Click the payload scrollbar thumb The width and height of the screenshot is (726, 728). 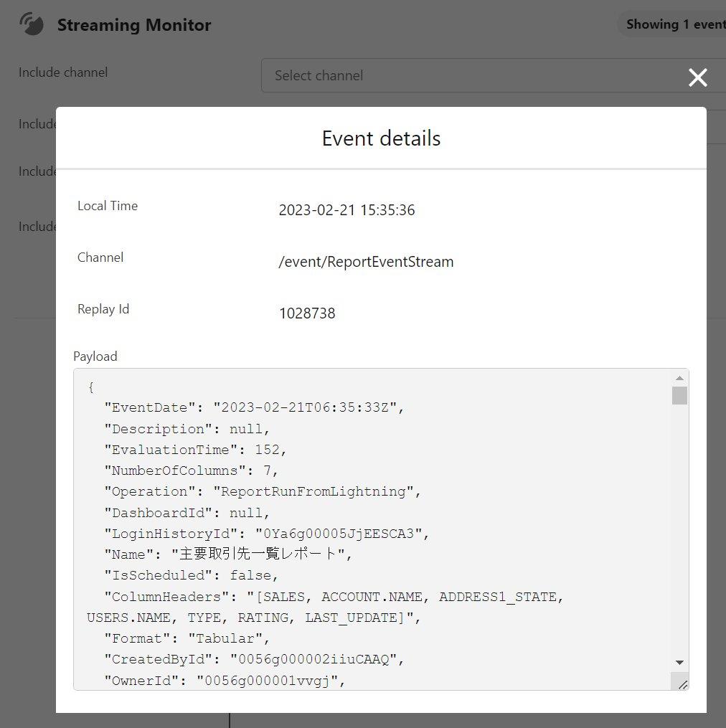pos(679,396)
